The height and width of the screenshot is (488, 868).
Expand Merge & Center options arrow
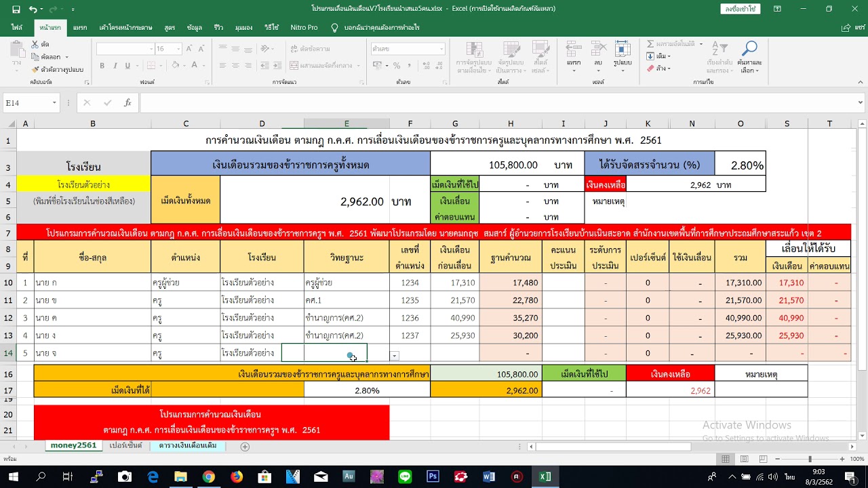(357, 66)
